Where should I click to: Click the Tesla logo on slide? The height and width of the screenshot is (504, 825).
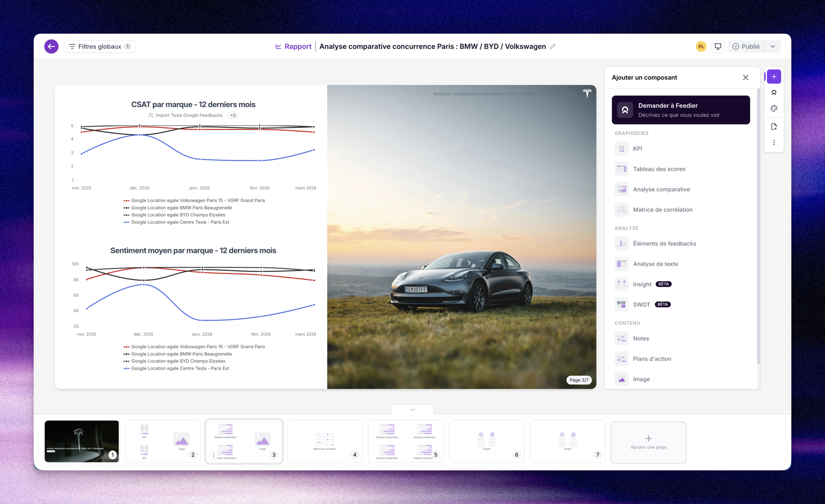[587, 94]
